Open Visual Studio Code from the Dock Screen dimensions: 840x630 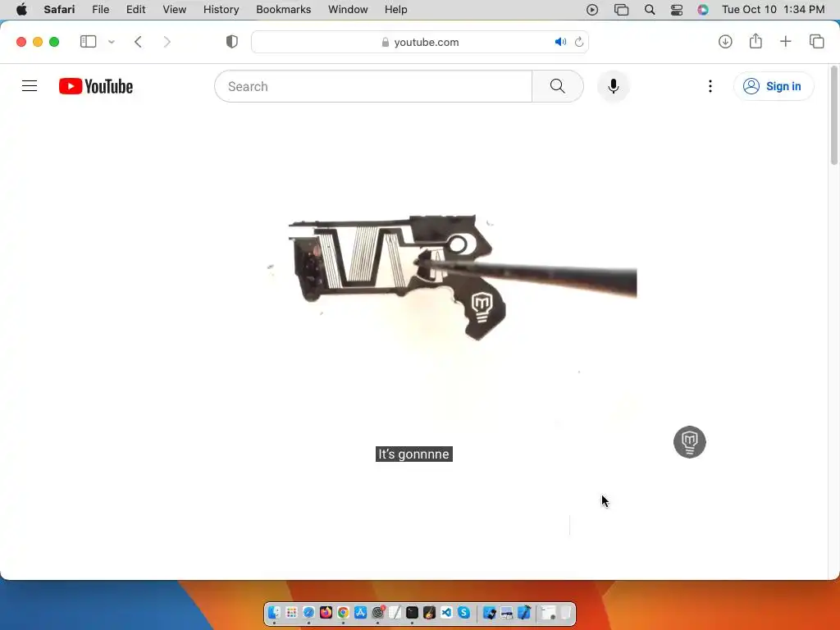coord(446,612)
